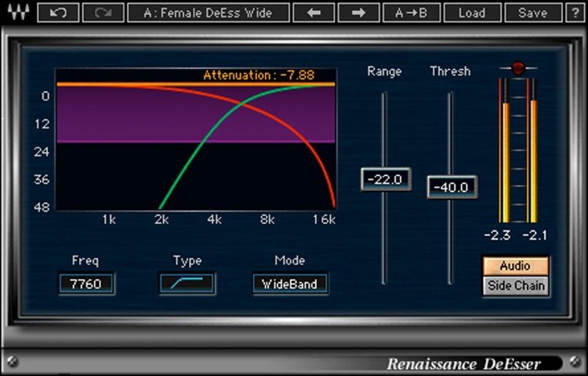The height and width of the screenshot is (376, 588).
Task: Open the Save preset menu
Action: pos(533,13)
